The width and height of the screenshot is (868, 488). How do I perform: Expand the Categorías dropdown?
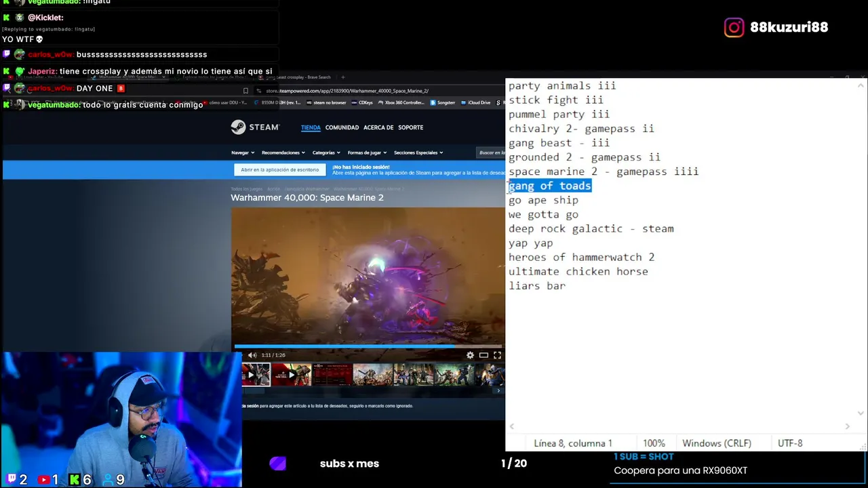point(326,152)
